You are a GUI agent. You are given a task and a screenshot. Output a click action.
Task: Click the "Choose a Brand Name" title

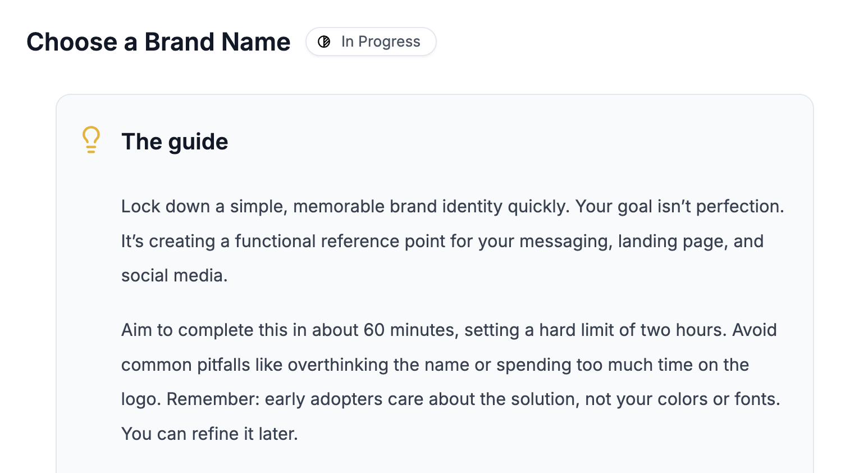pos(158,42)
